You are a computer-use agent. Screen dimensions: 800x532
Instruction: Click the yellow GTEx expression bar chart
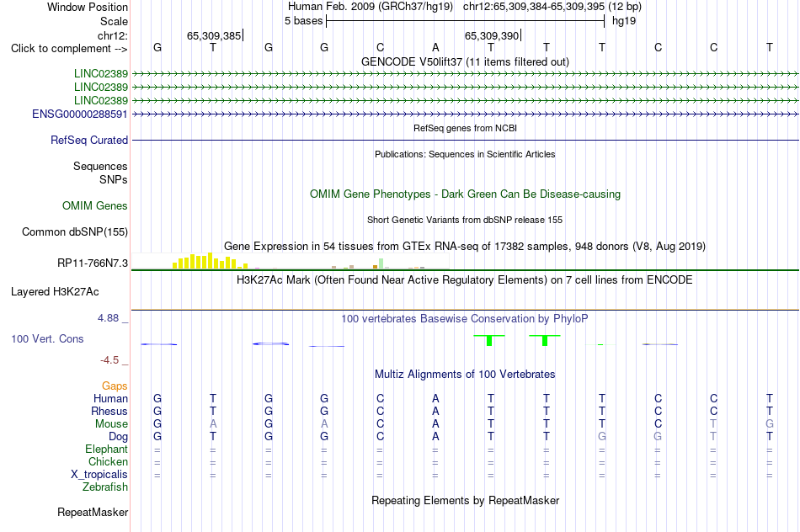(x=211, y=261)
